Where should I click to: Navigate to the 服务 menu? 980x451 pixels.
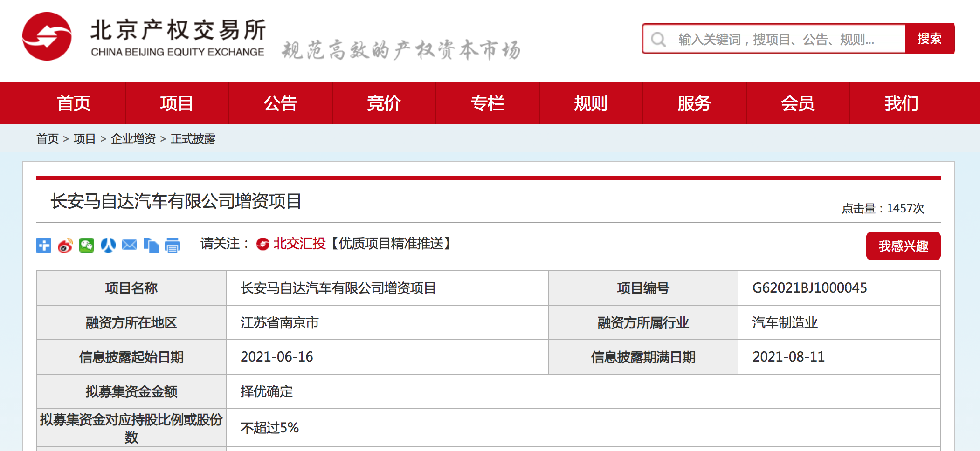[x=694, y=103]
